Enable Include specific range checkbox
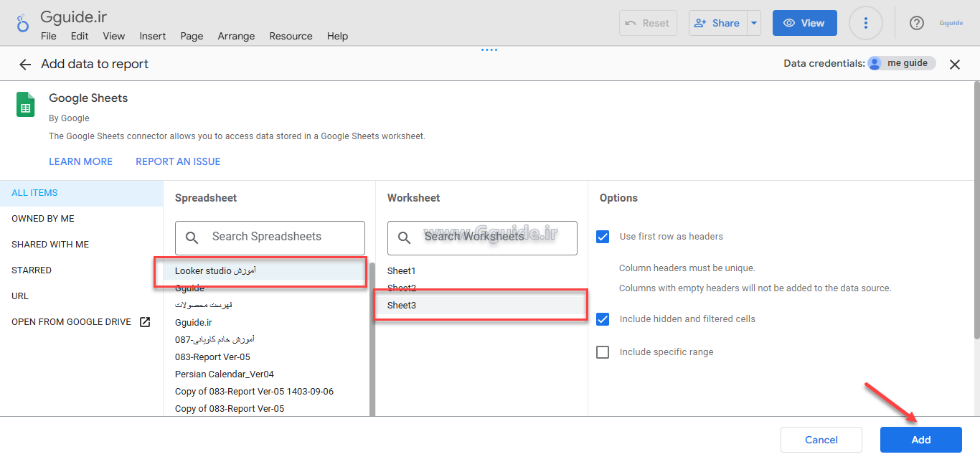The height and width of the screenshot is (467, 980). coord(603,352)
